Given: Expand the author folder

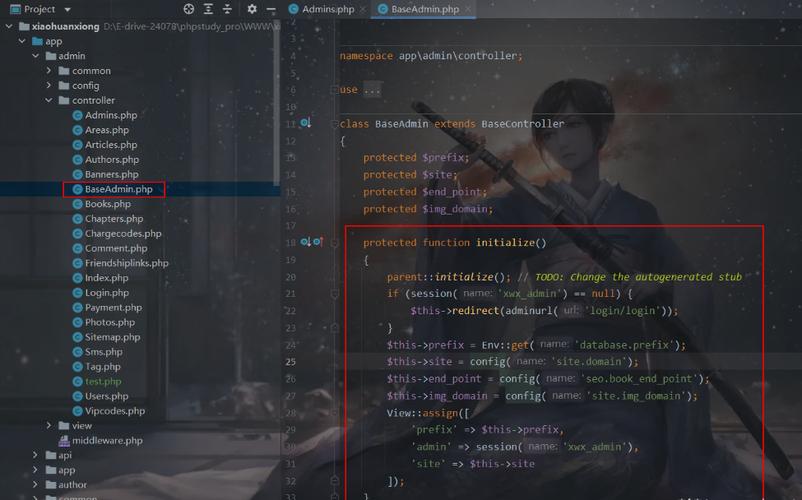Looking at the screenshot, I should 35,485.
